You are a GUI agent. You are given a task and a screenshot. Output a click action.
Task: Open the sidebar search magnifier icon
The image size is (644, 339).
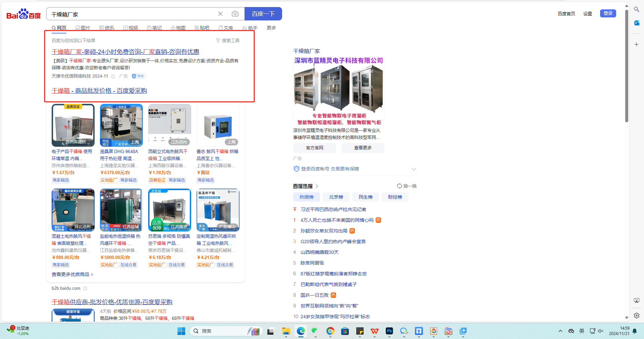pyautogui.click(x=636, y=9)
